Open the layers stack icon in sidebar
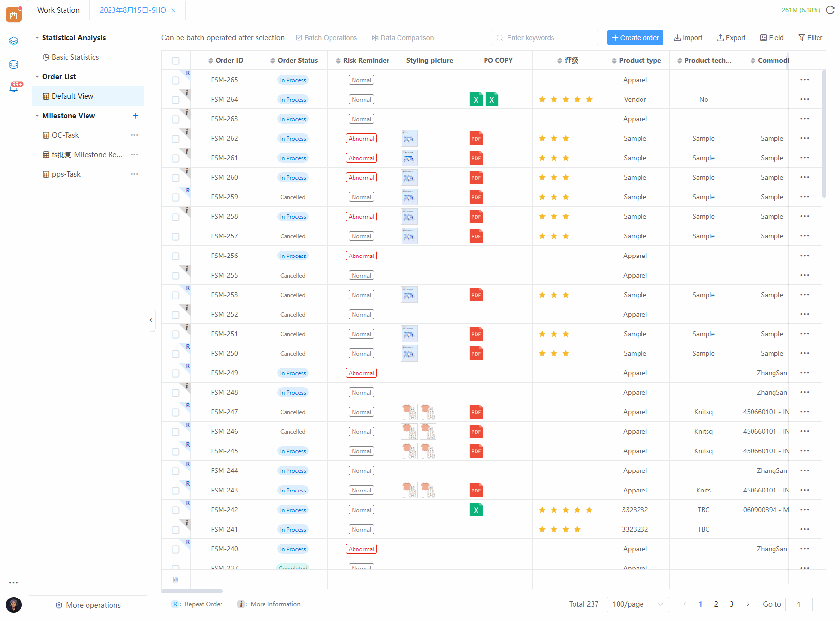Viewport: 840px width, 620px height. [14, 41]
